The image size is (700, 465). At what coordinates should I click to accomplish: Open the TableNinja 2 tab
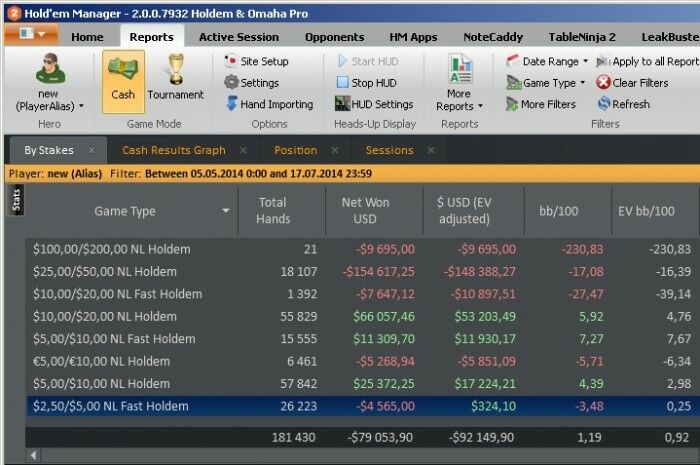pyautogui.click(x=582, y=37)
